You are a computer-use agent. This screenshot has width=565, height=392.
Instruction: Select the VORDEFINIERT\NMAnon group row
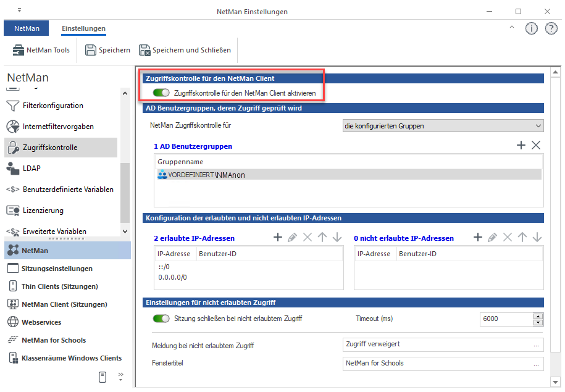(x=348, y=175)
